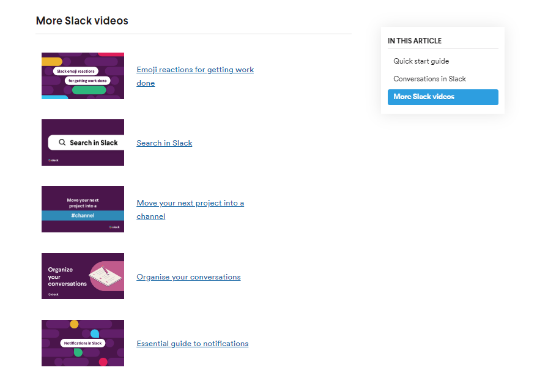Open the Emoji reactions video thumbnail
The height and width of the screenshot is (392, 537).
[83, 76]
